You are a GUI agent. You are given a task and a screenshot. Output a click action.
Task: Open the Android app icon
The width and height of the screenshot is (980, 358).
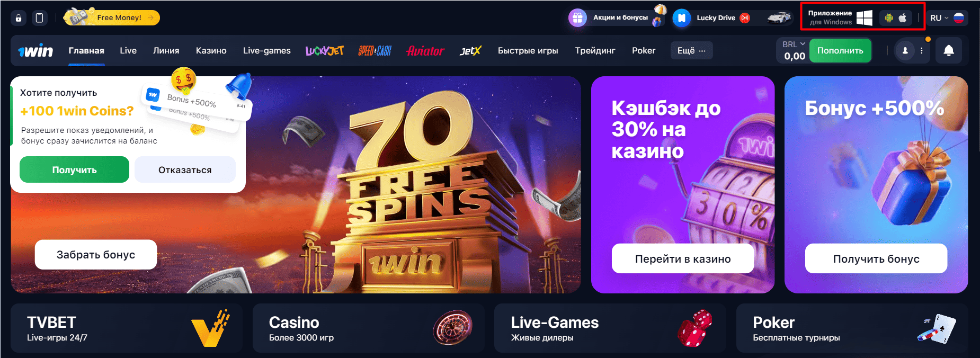point(889,18)
